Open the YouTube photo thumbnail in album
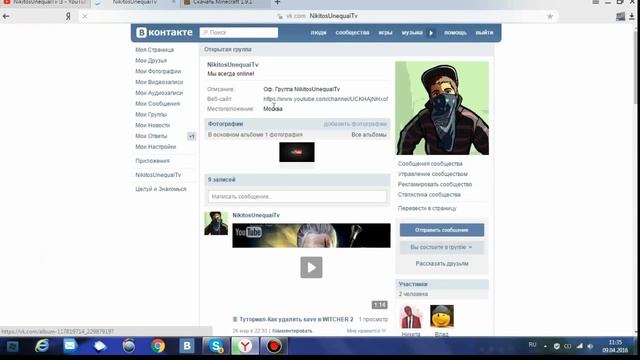 coord(297,152)
